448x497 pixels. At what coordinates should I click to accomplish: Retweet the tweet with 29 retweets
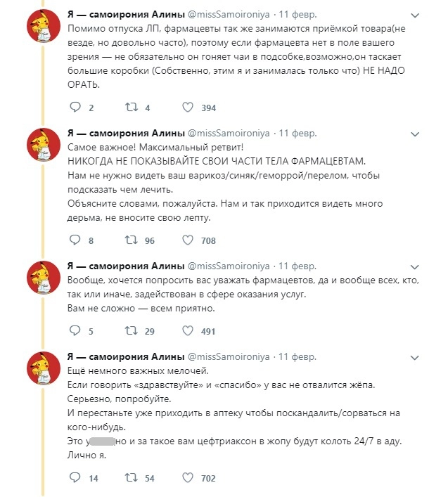[x=130, y=331]
